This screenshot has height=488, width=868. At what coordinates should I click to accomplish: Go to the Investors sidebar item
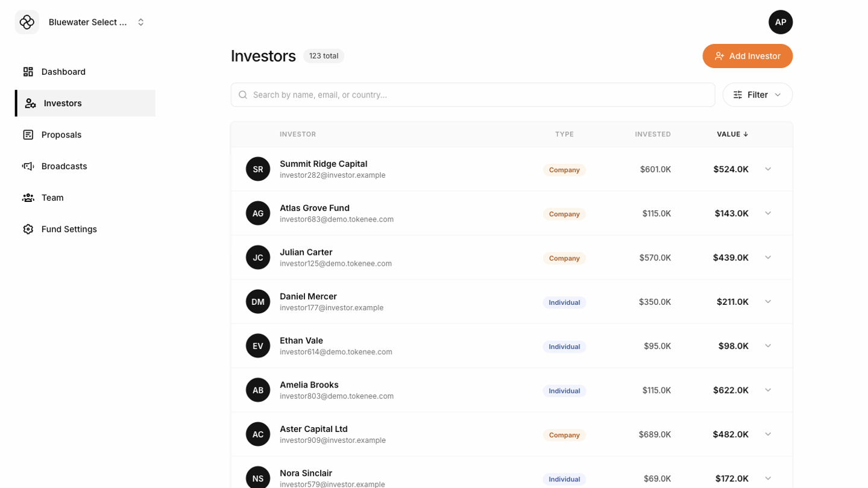(63, 104)
